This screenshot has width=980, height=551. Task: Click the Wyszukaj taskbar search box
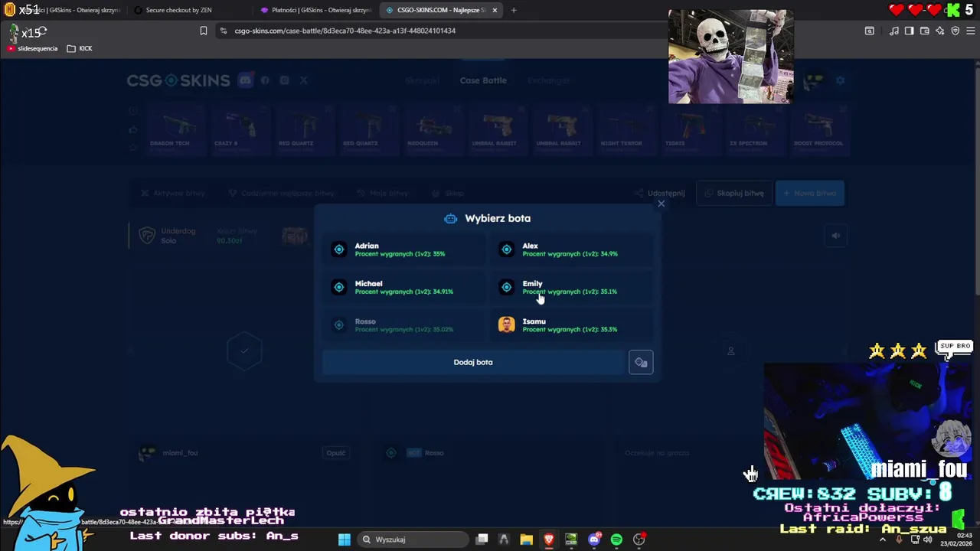(x=413, y=540)
